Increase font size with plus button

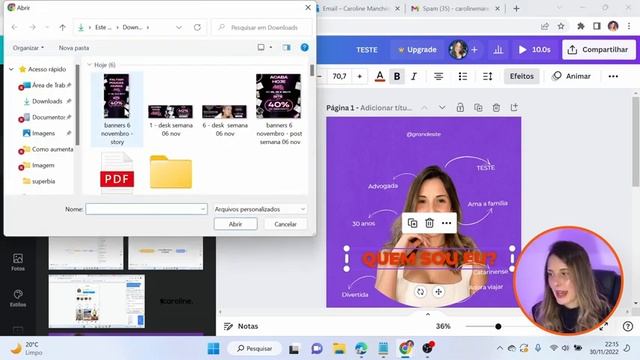360,76
